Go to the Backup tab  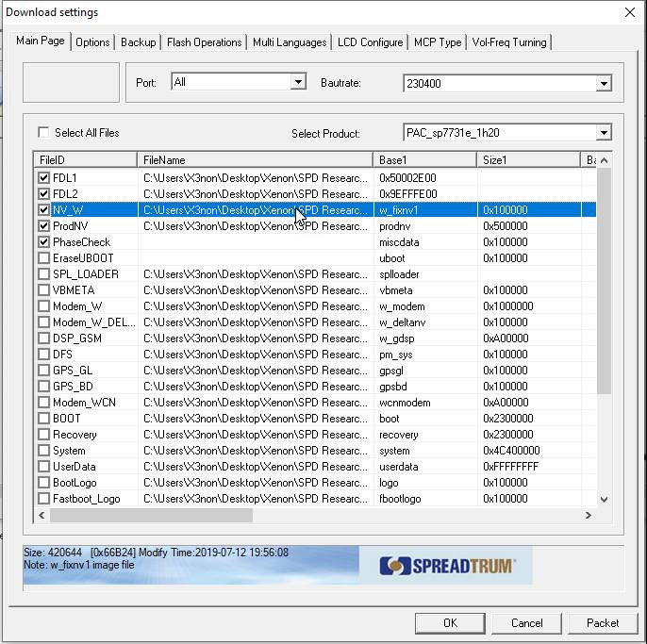[x=138, y=42]
